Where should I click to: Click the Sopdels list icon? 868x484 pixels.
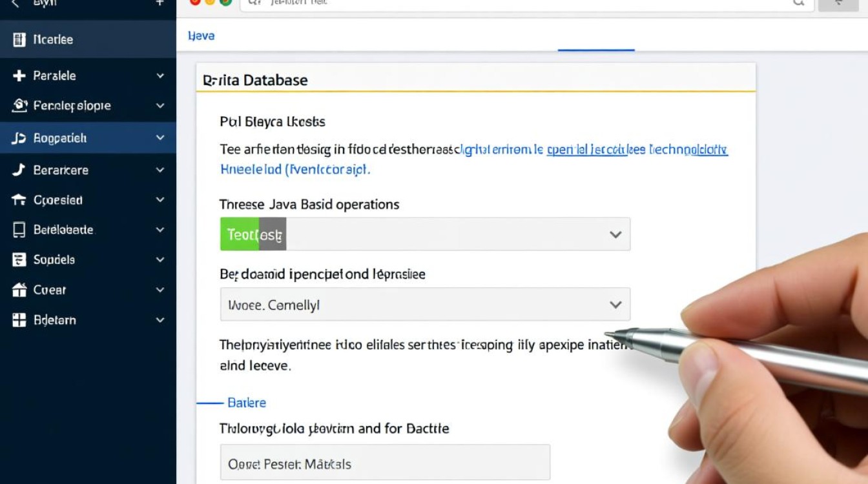pyautogui.click(x=19, y=260)
